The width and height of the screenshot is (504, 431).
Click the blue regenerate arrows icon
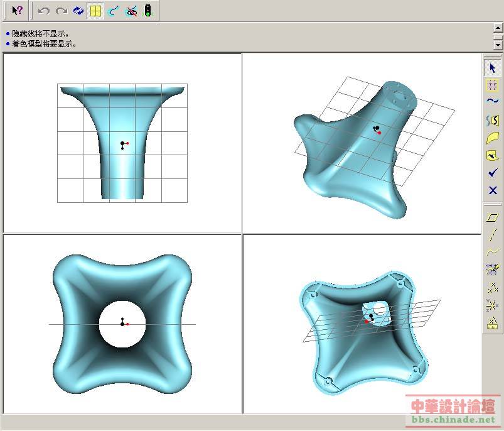[78, 11]
